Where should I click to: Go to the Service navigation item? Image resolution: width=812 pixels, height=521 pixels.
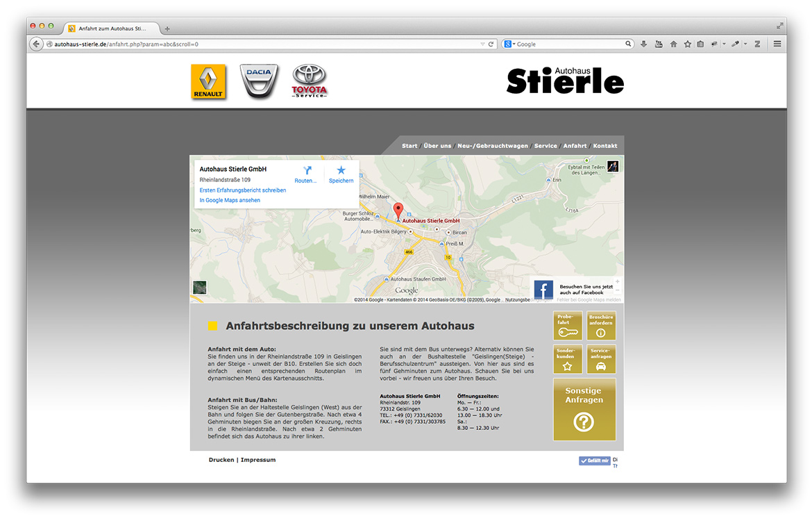[x=545, y=146]
